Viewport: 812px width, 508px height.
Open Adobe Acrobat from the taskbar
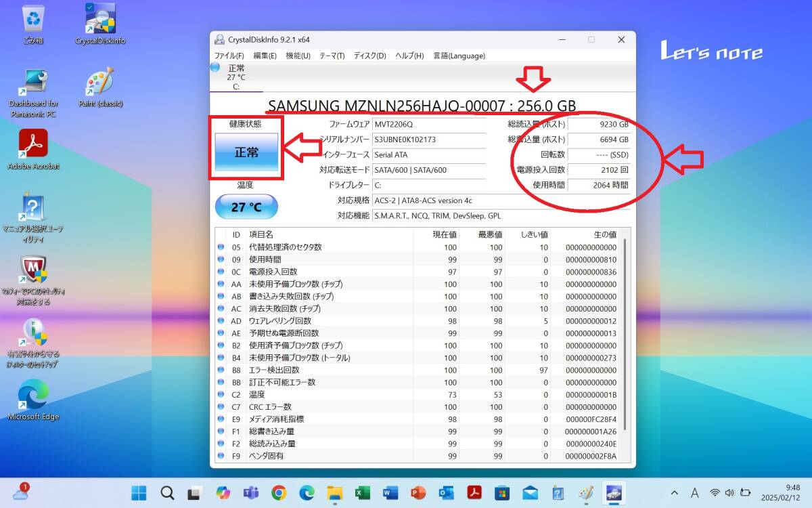474,493
